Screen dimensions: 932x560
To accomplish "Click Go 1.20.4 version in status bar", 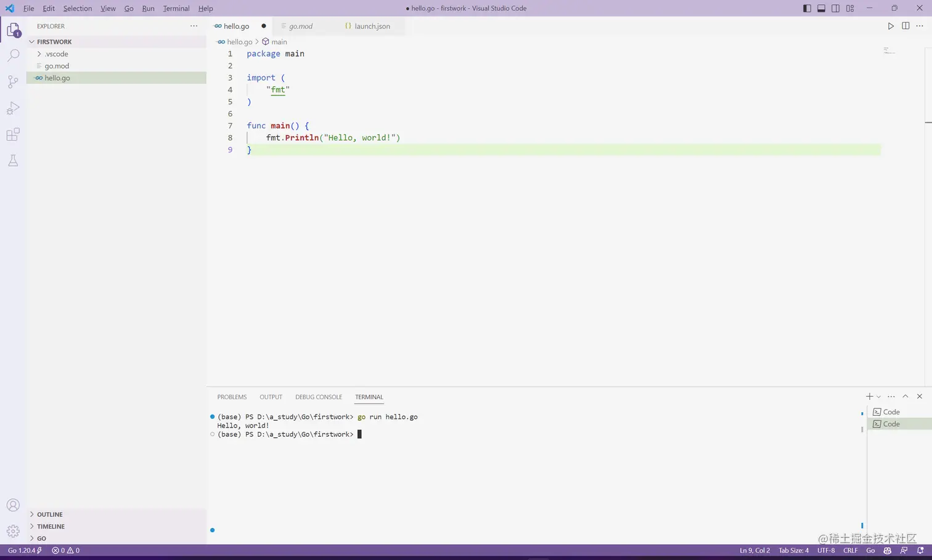I will (25, 550).
